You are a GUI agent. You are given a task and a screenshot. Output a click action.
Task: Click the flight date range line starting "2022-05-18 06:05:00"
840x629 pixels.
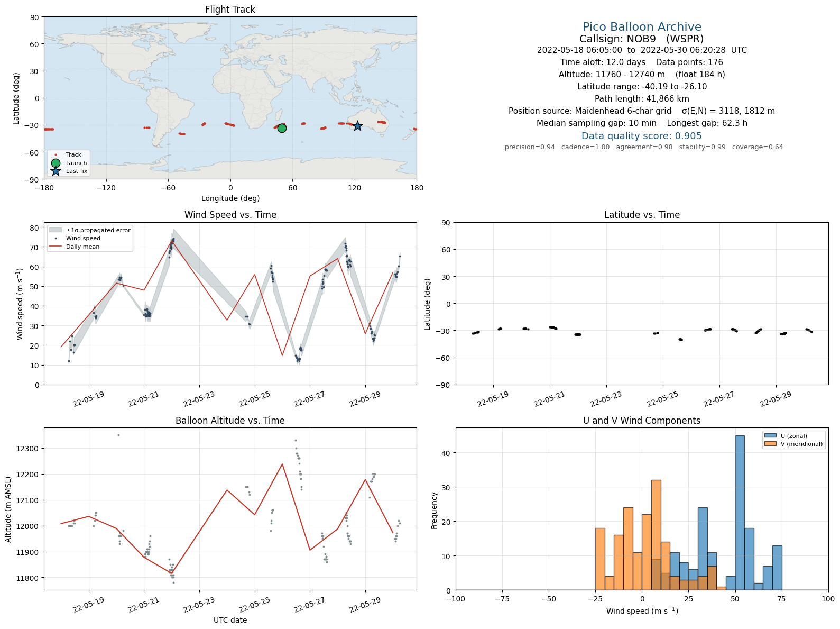[642, 50]
